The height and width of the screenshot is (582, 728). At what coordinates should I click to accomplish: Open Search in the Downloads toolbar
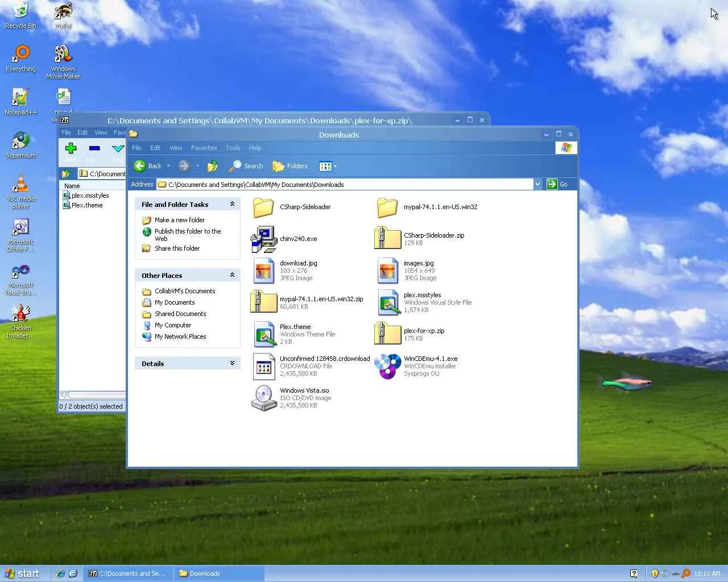click(246, 166)
